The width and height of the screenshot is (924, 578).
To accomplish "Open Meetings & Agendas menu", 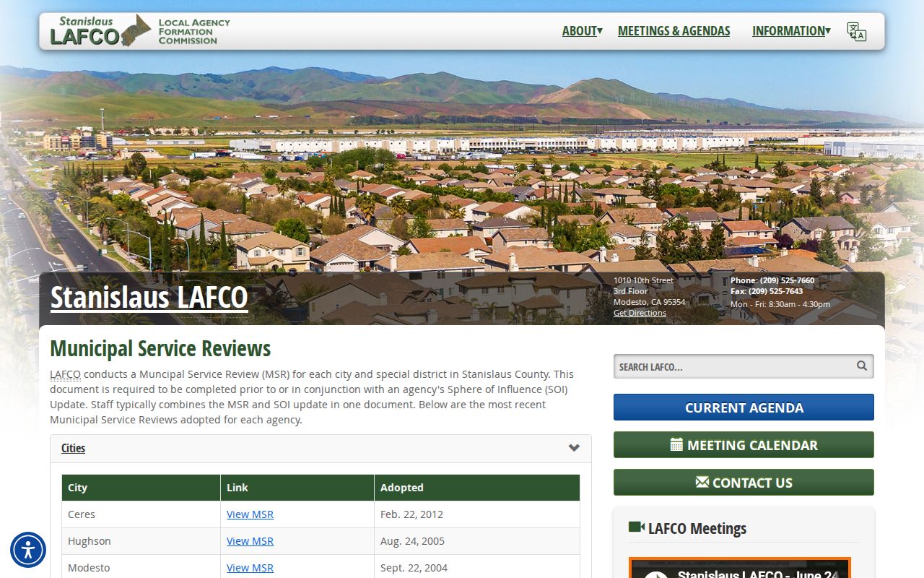I will pyautogui.click(x=674, y=31).
